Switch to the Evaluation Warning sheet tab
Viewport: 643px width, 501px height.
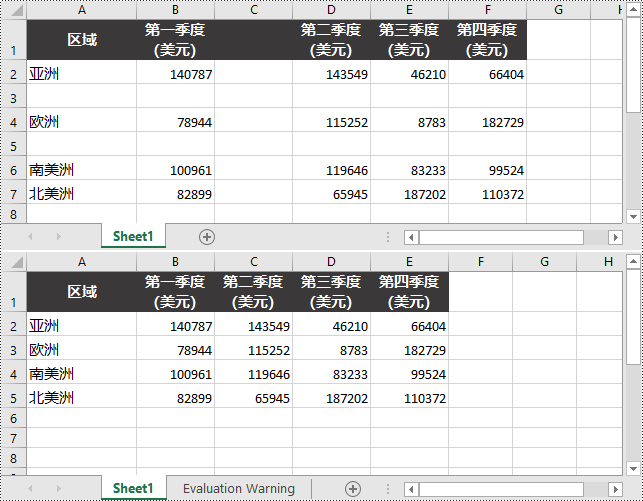[239, 488]
